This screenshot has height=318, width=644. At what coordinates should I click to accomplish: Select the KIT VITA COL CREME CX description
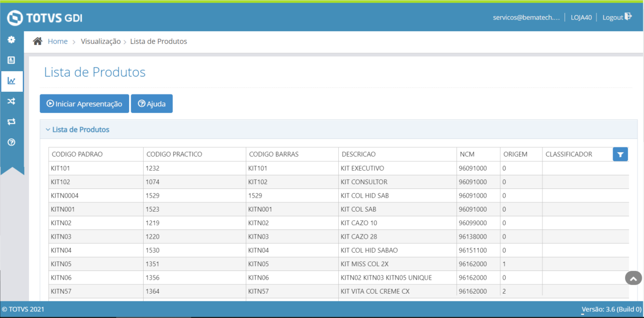398,292
